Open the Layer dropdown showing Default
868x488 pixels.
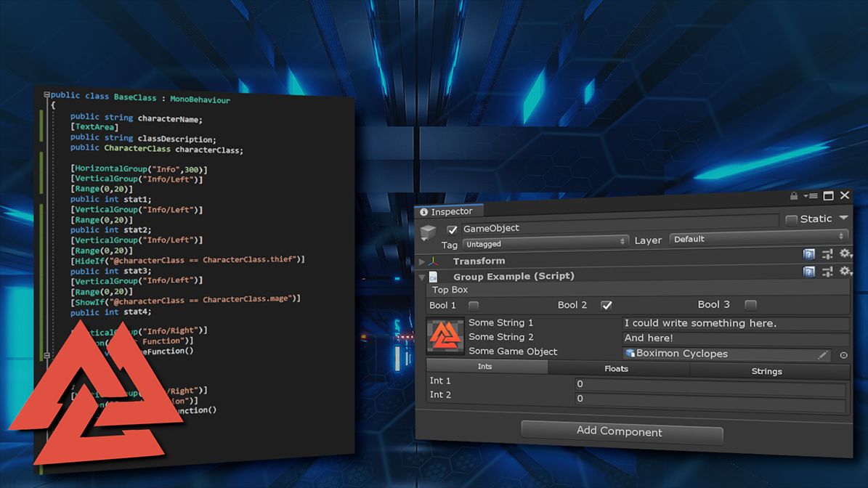tap(758, 238)
